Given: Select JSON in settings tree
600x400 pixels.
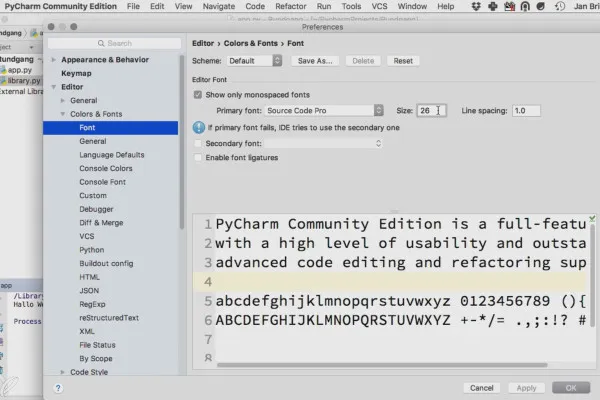Looking at the screenshot, I should [89, 291].
